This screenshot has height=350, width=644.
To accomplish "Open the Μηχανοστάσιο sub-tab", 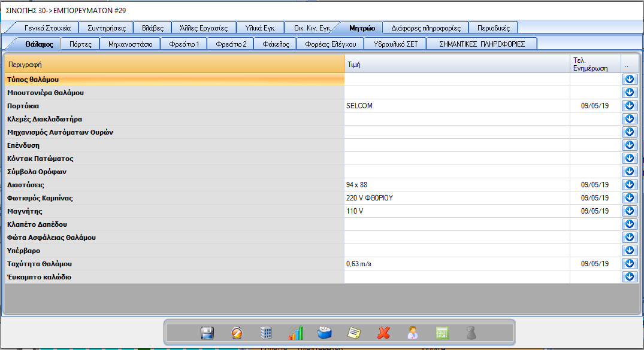I will pos(131,44).
